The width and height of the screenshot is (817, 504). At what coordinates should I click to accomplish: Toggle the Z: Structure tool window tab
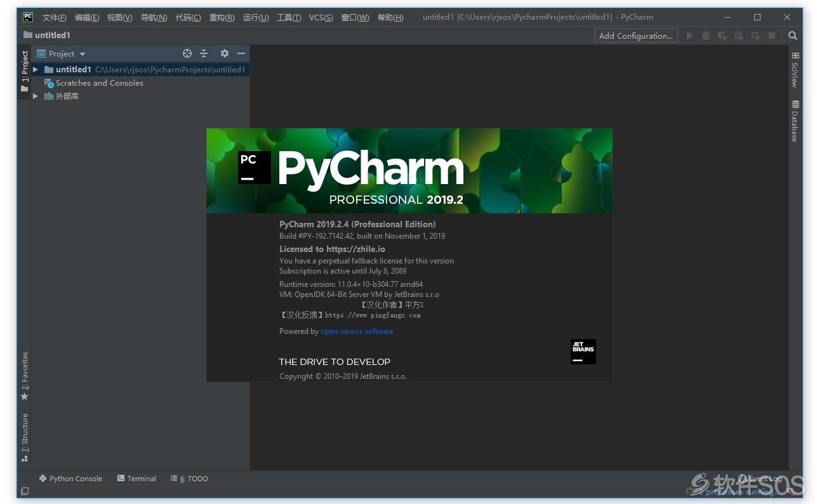[25, 437]
